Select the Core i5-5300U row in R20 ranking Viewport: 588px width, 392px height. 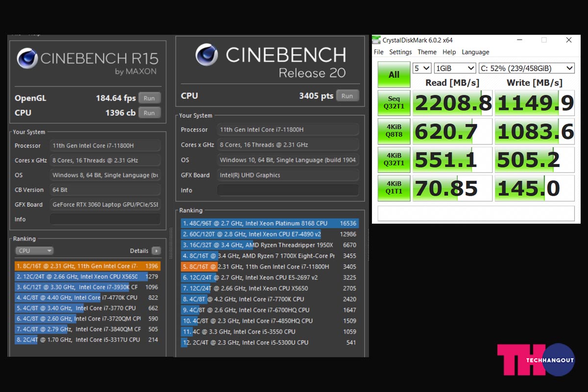tap(269, 343)
